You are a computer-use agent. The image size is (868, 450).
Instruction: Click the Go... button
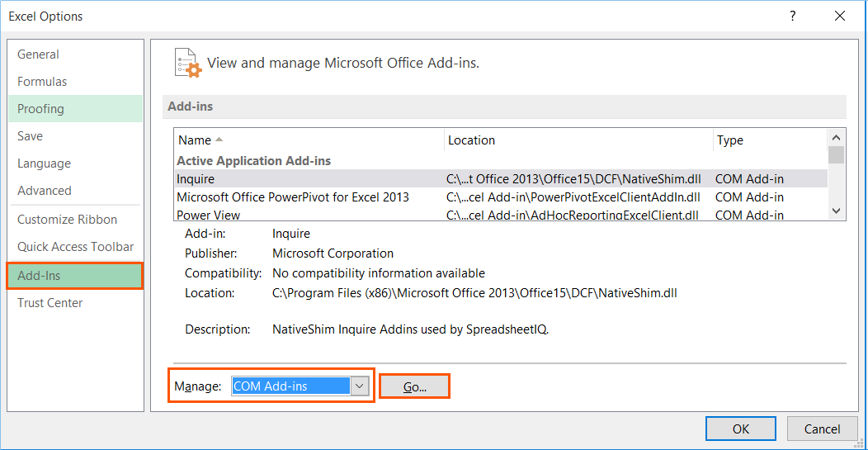pos(415,386)
